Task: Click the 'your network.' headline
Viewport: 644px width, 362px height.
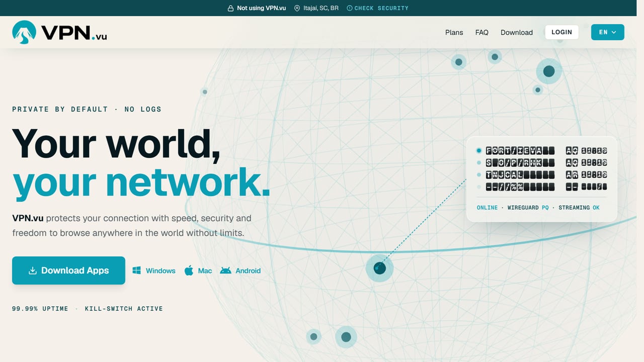Action: point(141,182)
